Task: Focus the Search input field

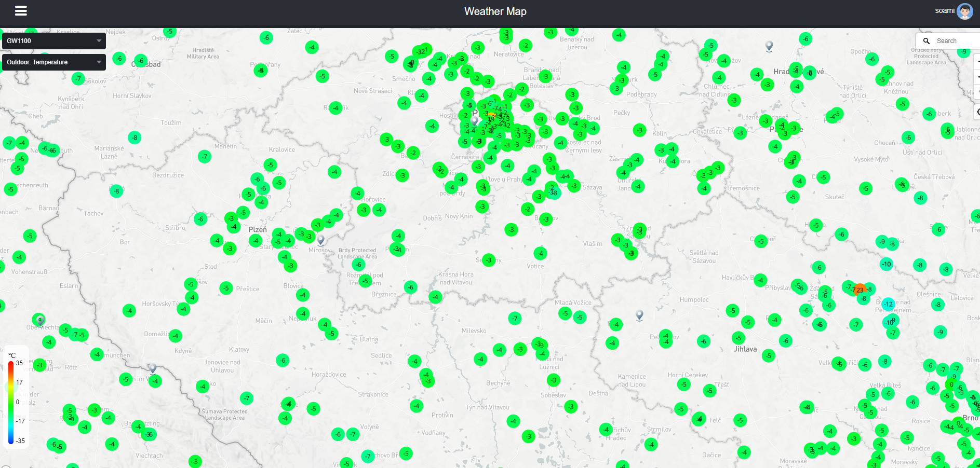Action: [x=956, y=41]
